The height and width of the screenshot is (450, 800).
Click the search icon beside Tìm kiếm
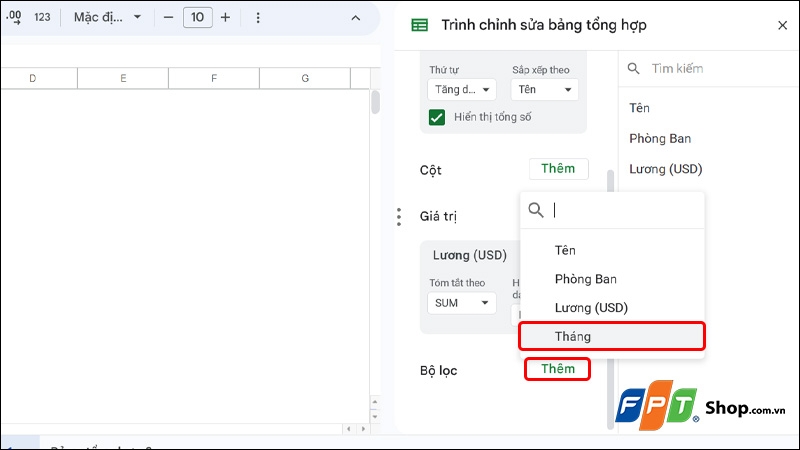(633, 68)
